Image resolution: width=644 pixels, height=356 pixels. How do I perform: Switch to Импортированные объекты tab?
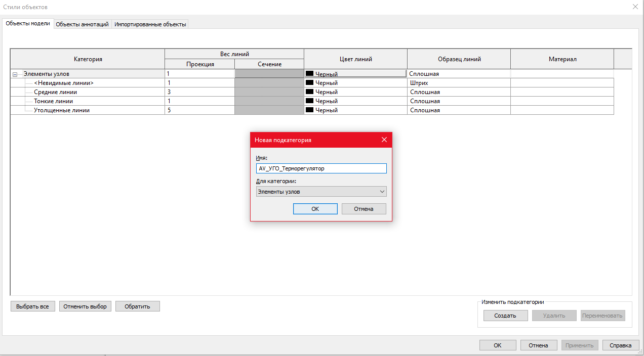[x=150, y=24]
